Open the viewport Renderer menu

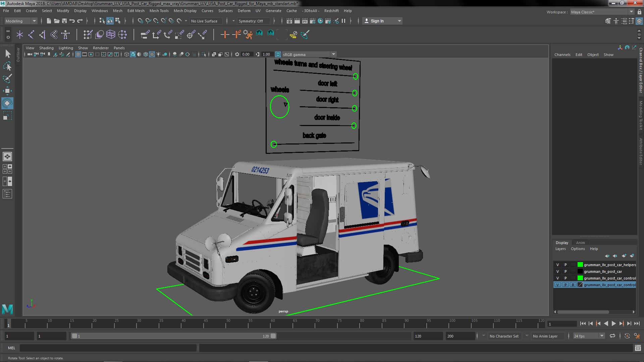[101, 48]
